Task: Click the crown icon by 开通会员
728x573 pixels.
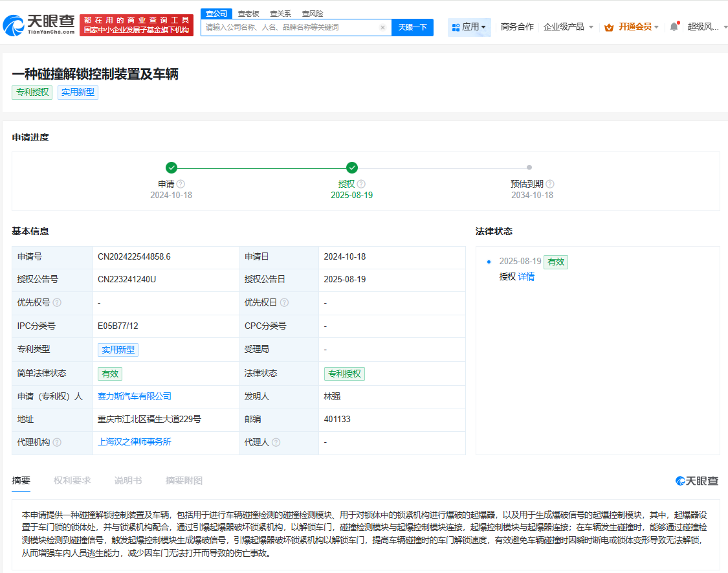Action: (608, 27)
